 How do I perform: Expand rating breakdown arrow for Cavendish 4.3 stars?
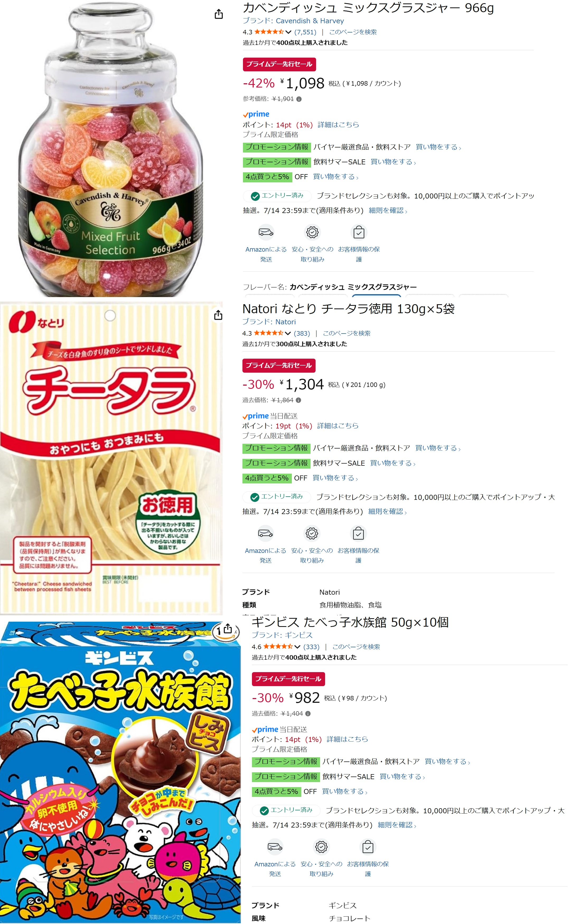pyautogui.click(x=288, y=32)
